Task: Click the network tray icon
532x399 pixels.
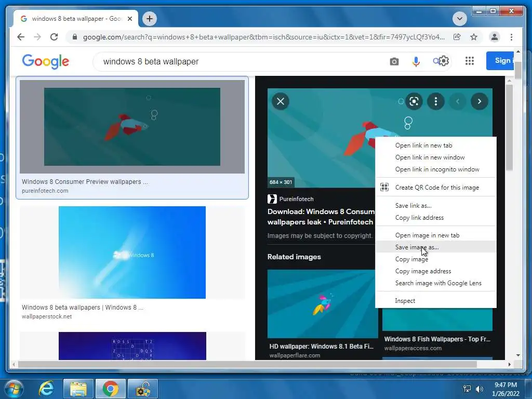Action: pyautogui.click(x=467, y=389)
